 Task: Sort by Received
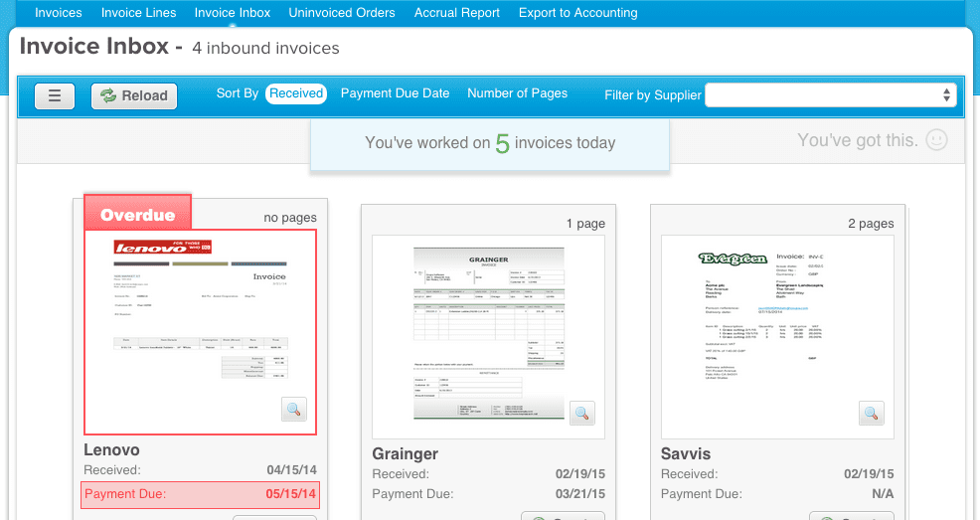tap(296, 93)
